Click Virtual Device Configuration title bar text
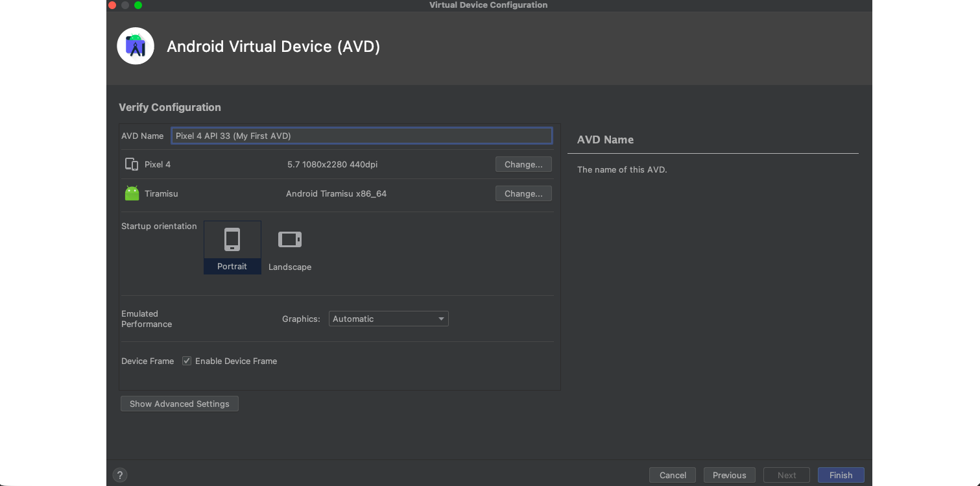This screenshot has height=486, width=980. coord(488,5)
